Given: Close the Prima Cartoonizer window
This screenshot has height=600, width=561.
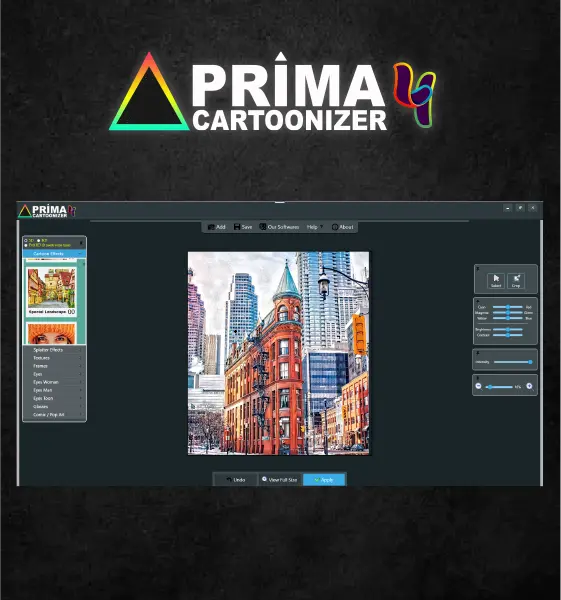Looking at the screenshot, I should pyautogui.click(x=533, y=208).
